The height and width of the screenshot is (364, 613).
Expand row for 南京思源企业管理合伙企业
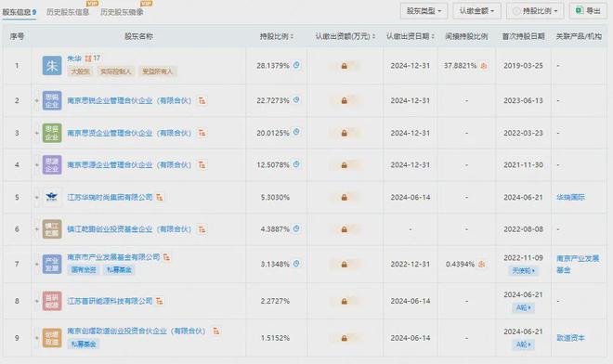pyautogui.click(x=37, y=165)
